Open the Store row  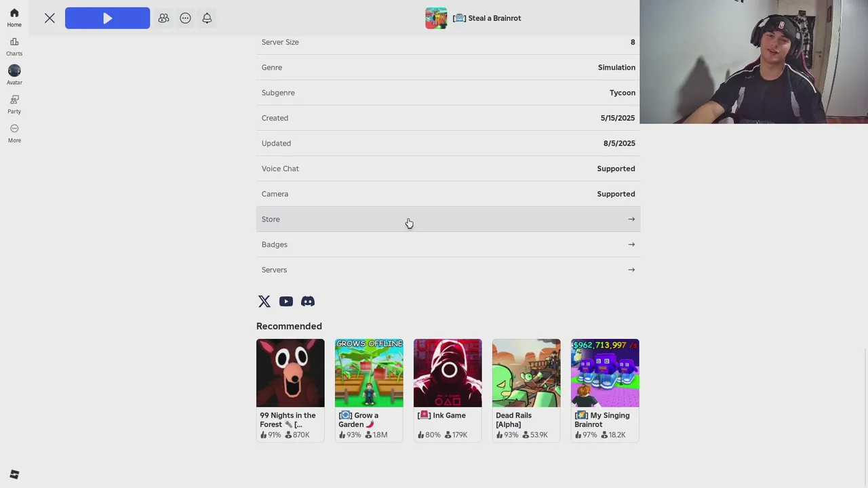(x=448, y=219)
